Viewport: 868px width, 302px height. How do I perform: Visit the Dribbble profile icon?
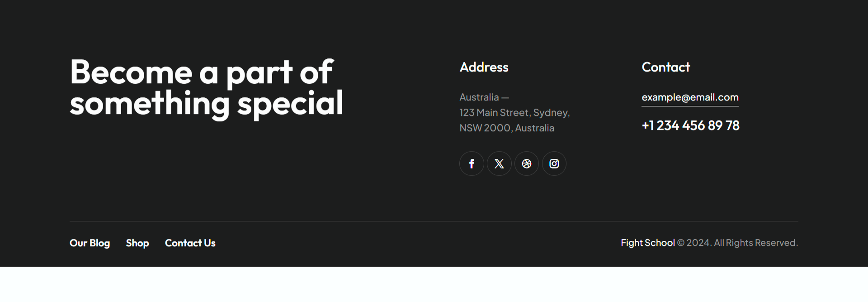click(x=527, y=163)
